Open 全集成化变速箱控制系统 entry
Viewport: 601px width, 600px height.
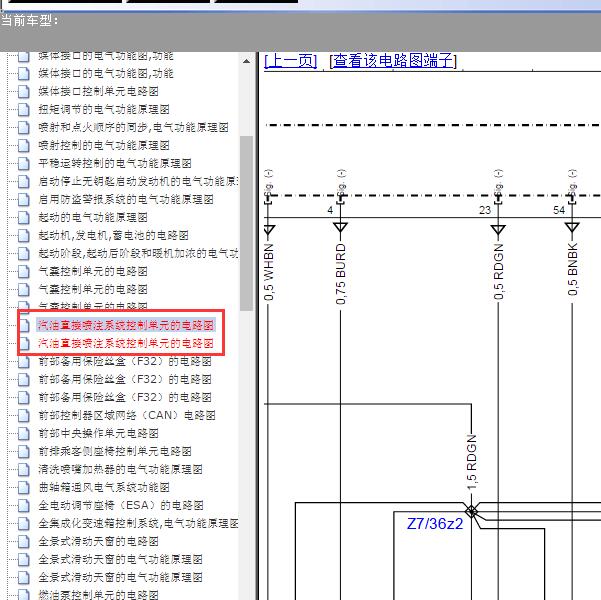point(138,523)
